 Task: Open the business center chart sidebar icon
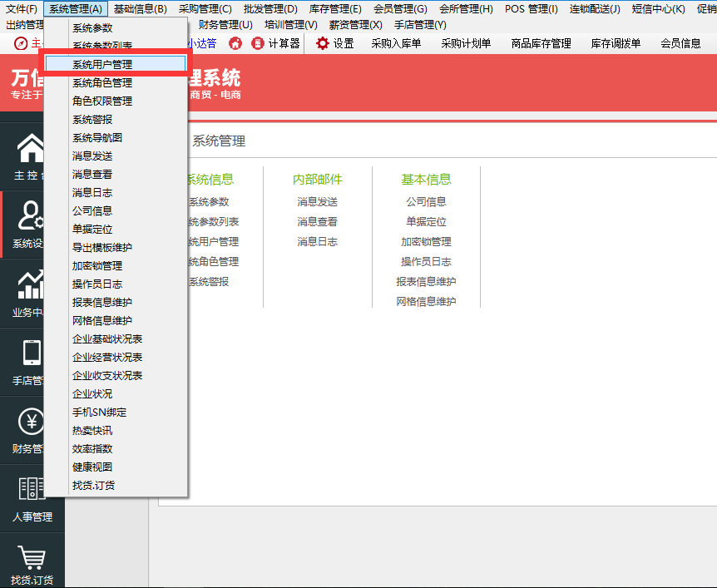pos(30,284)
